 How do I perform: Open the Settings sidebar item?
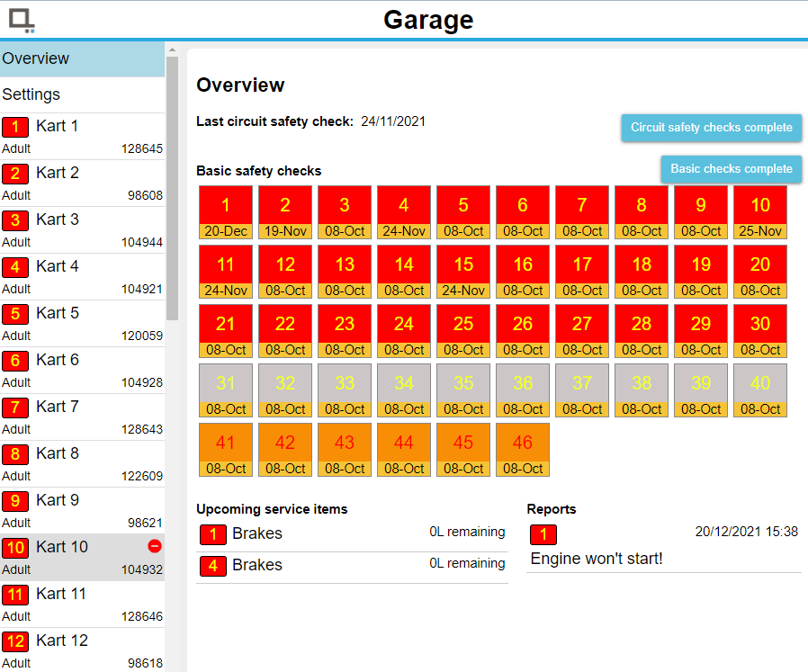click(83, 94)
